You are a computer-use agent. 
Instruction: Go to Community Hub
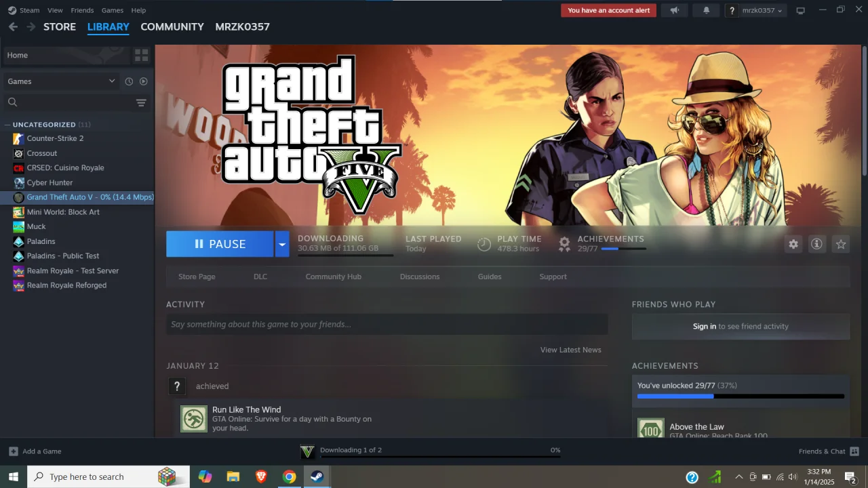point(333,277)
